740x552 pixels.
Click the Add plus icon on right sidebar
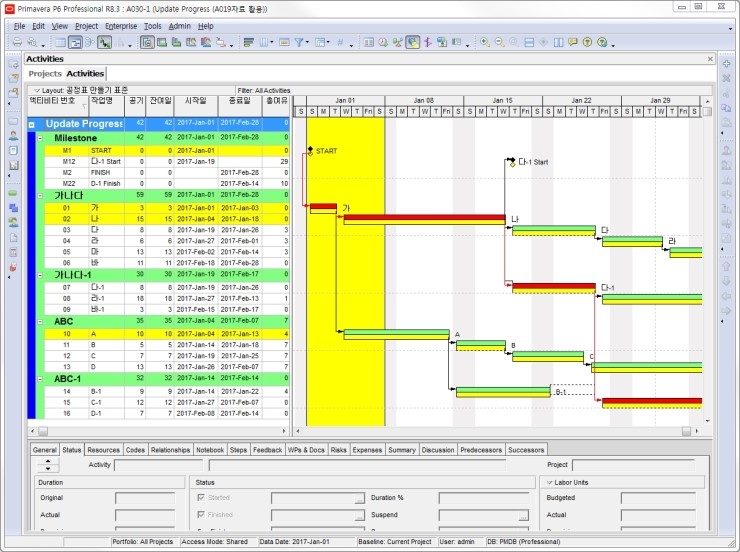(726, 62)
